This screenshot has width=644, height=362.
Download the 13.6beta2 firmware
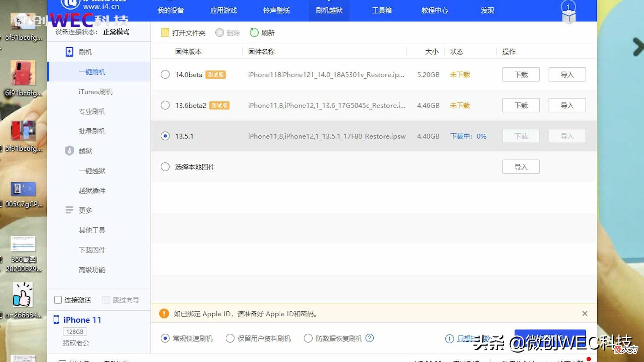(521, 105)
